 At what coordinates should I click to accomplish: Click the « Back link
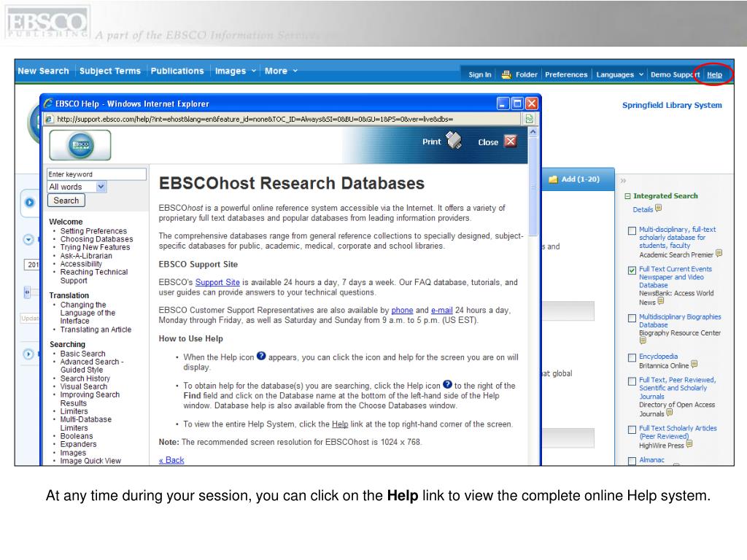click(171, 461)
